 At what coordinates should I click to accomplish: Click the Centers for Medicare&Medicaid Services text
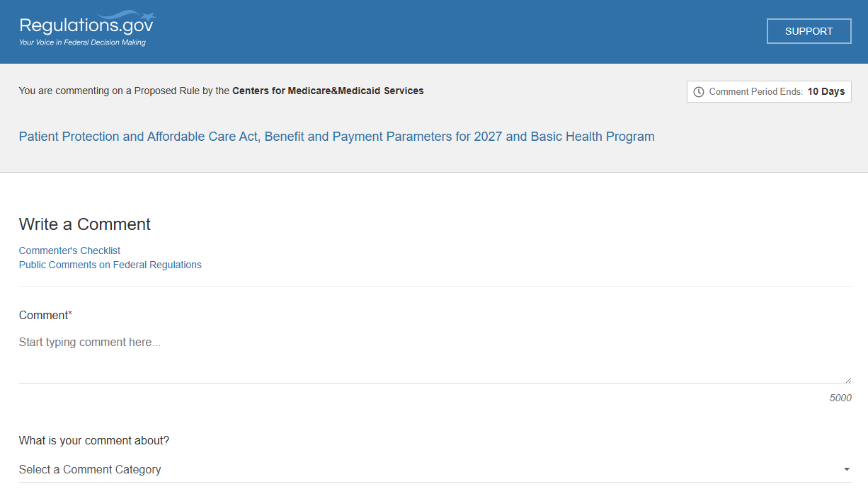pyautogui.click(x=328, y=91)
